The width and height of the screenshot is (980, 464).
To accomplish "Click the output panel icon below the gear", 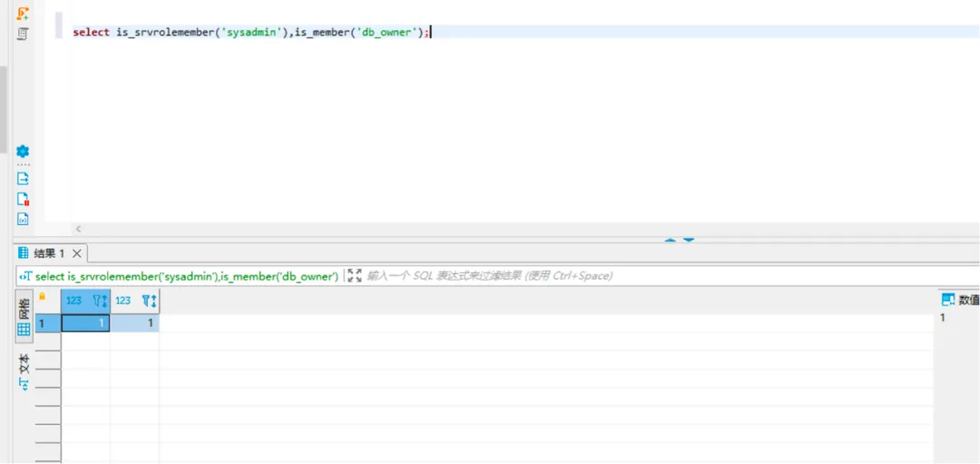I will (x=23, y=178).
